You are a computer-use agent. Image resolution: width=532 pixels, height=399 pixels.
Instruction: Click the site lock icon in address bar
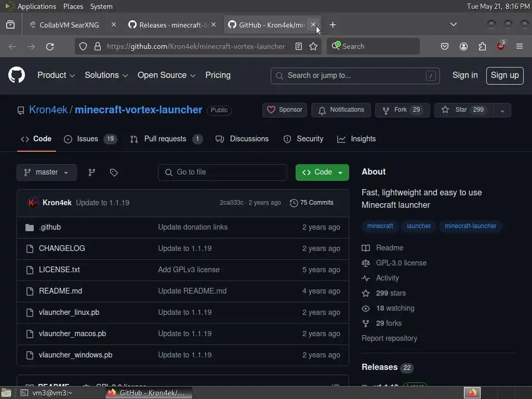coord(98,46)
